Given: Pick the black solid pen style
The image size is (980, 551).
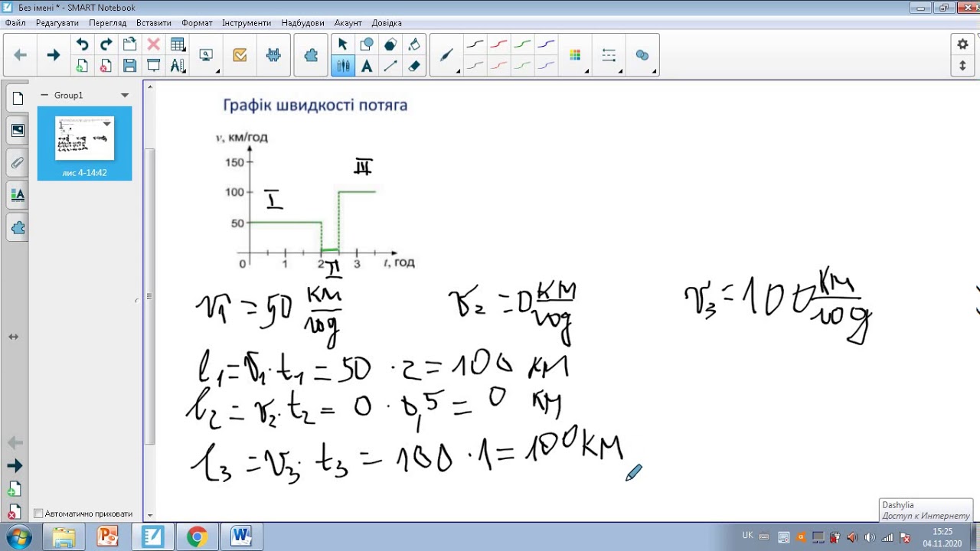Looking at the screenshot, I should coord(475,44).
